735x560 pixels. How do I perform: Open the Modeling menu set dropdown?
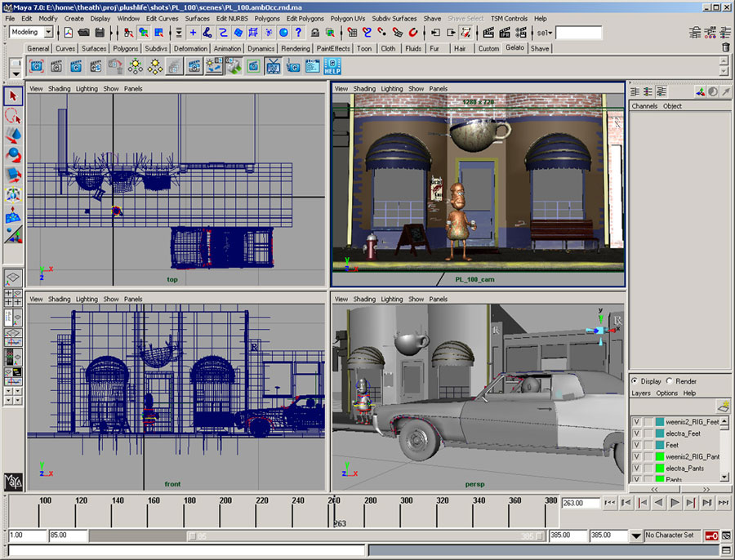click(48, 33)
